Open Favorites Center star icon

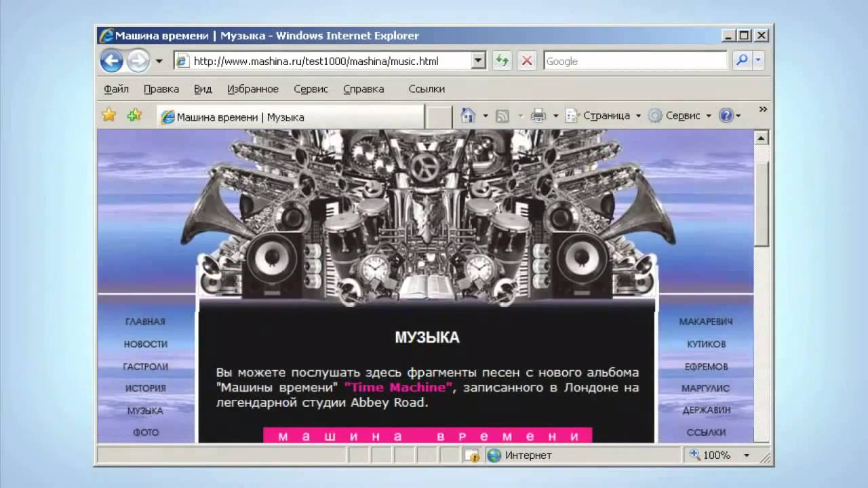(x=109, y=115)
